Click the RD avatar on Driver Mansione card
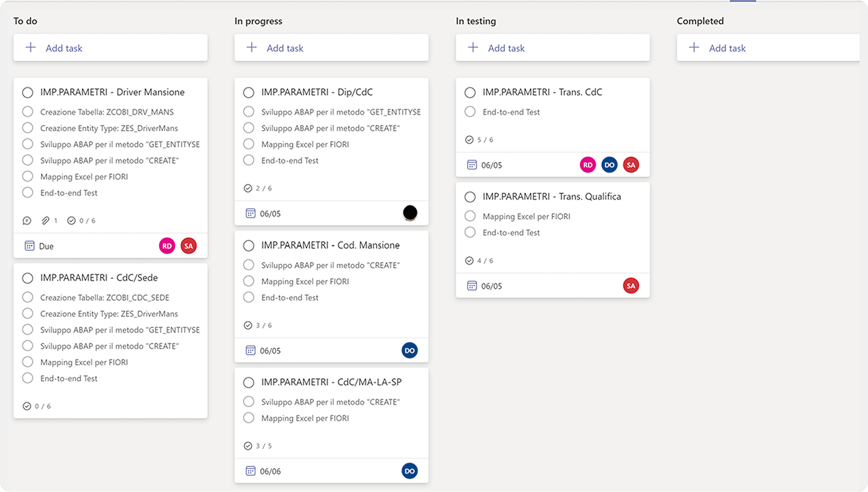The height and width of the screenshot is (492, 868). click(x=167, y=246)
